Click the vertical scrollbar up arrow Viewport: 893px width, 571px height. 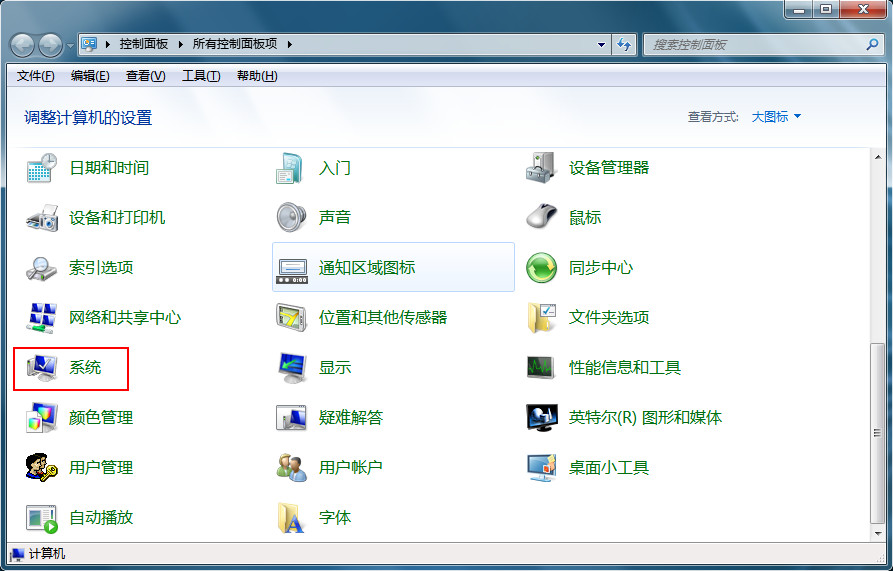click(878, 157)
